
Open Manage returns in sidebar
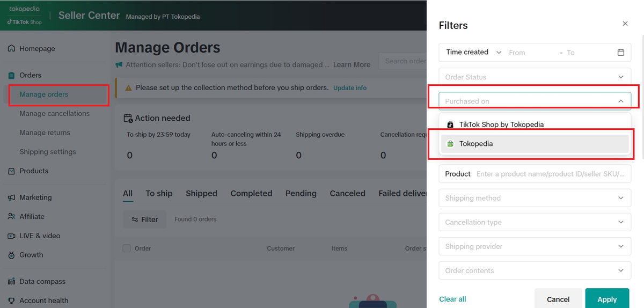coord(45,133)
